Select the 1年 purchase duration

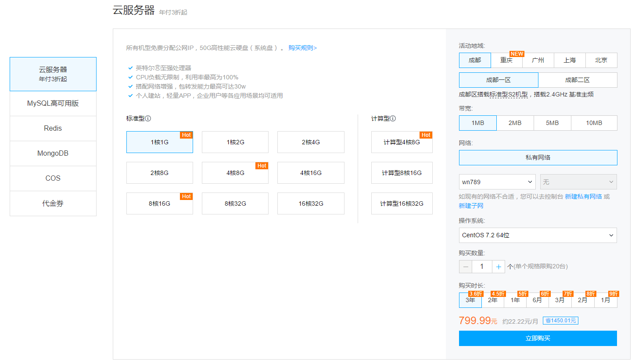point(515,300)
